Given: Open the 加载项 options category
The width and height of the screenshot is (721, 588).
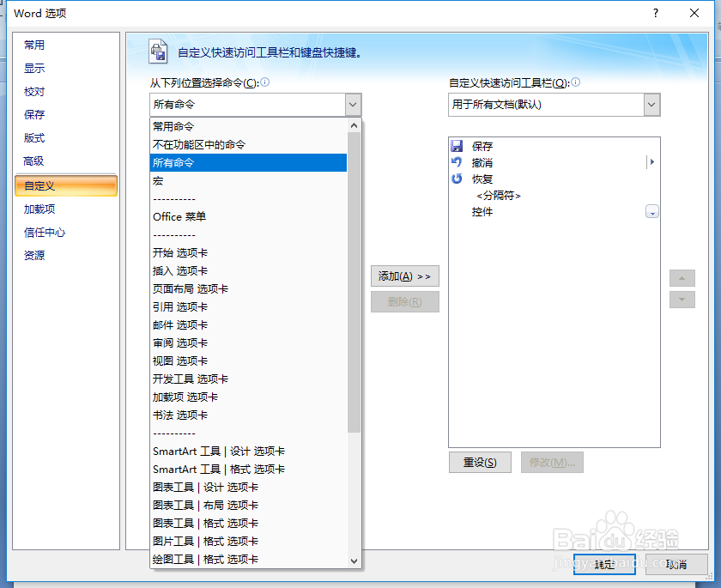Looking at the screenshot, I should pos(66,209).
